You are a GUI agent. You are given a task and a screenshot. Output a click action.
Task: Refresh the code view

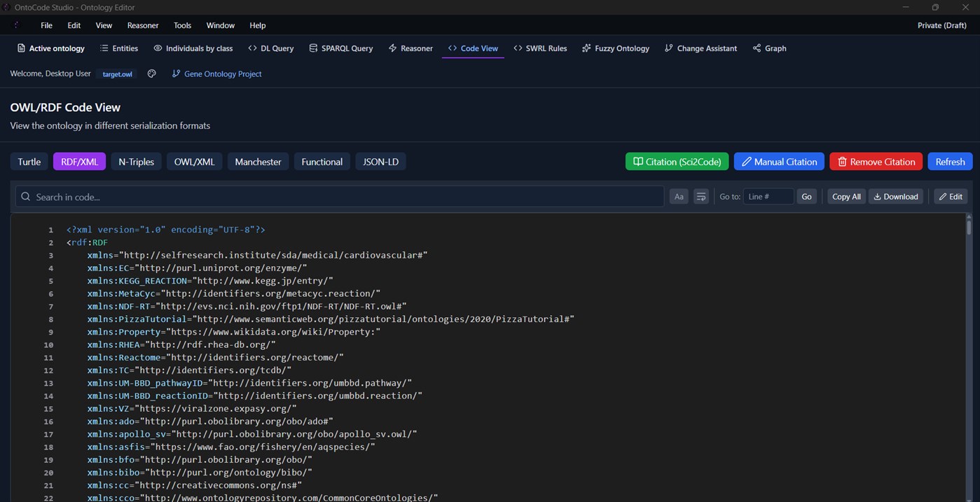[x=950, y=162]
